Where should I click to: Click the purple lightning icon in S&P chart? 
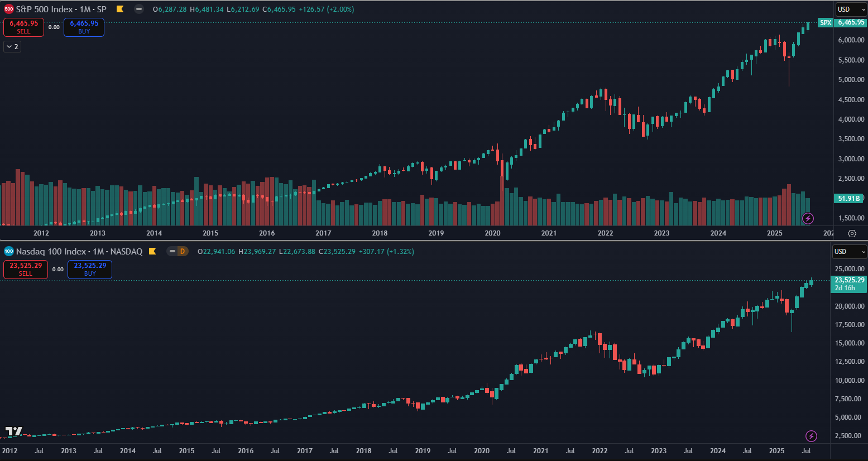coord(808,218)
